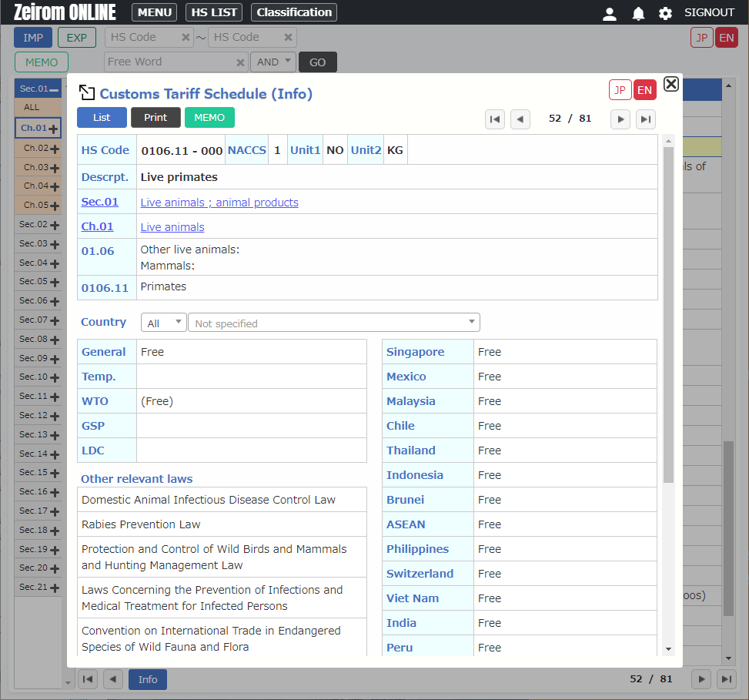The width and height of the screenshot is (749, 700).
Task: Jump to last record in dialog
Action: pyautogui.click(x=646, y=119)
